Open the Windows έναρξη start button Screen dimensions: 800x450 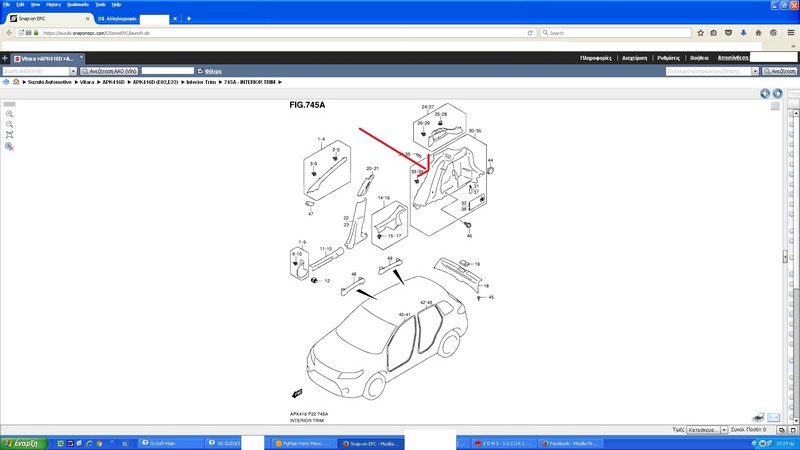23,443
